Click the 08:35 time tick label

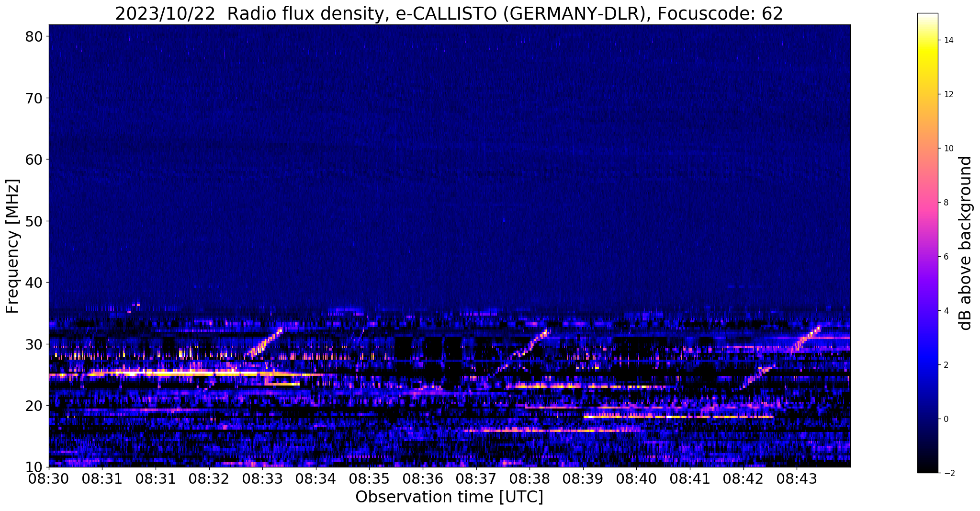[370, 478]
